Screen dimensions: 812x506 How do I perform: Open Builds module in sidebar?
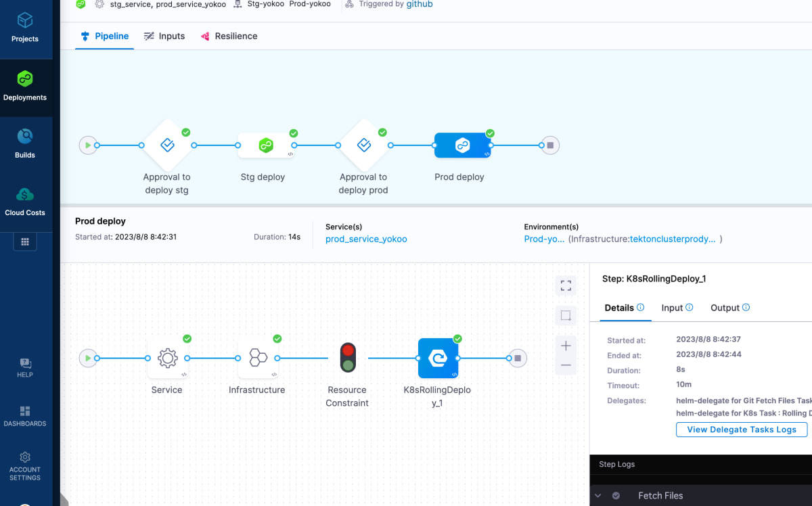tap(25, 143)
